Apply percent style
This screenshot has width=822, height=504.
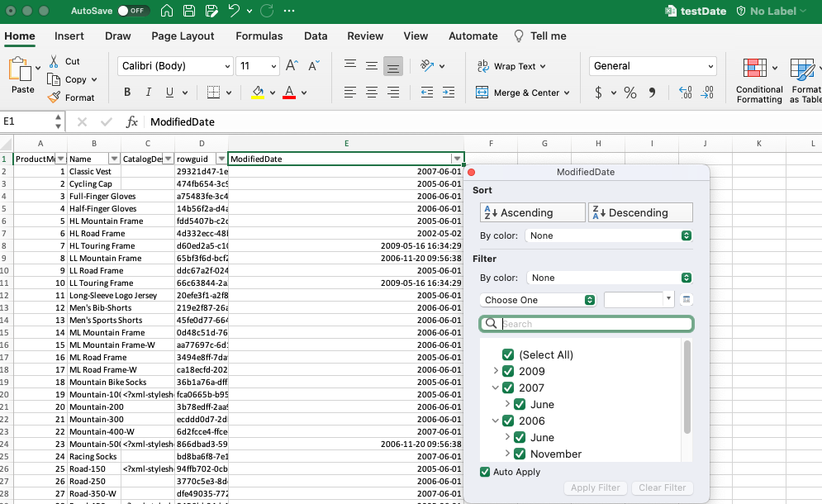tap(630, 93)
